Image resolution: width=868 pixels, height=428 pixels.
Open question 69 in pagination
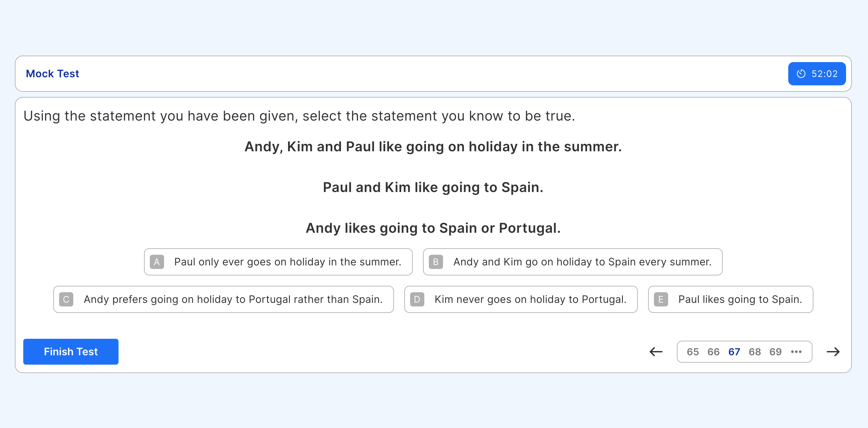pos(775,352)
